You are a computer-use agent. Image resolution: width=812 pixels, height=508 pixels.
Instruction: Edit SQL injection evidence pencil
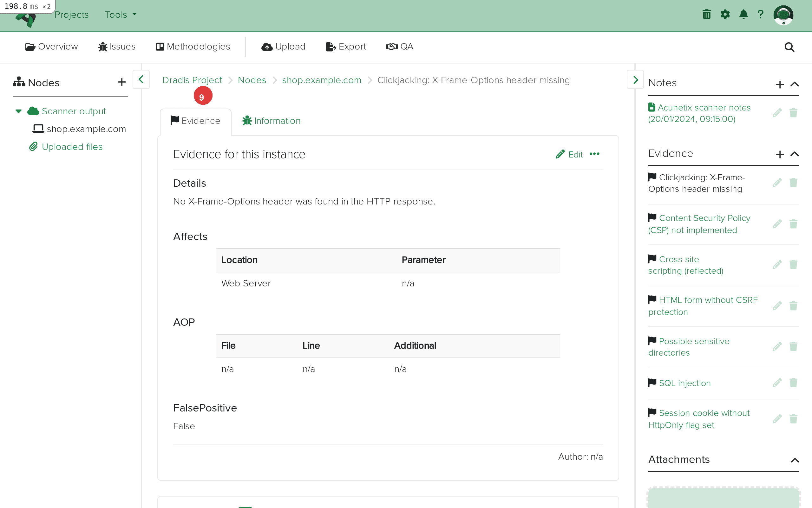777,383
